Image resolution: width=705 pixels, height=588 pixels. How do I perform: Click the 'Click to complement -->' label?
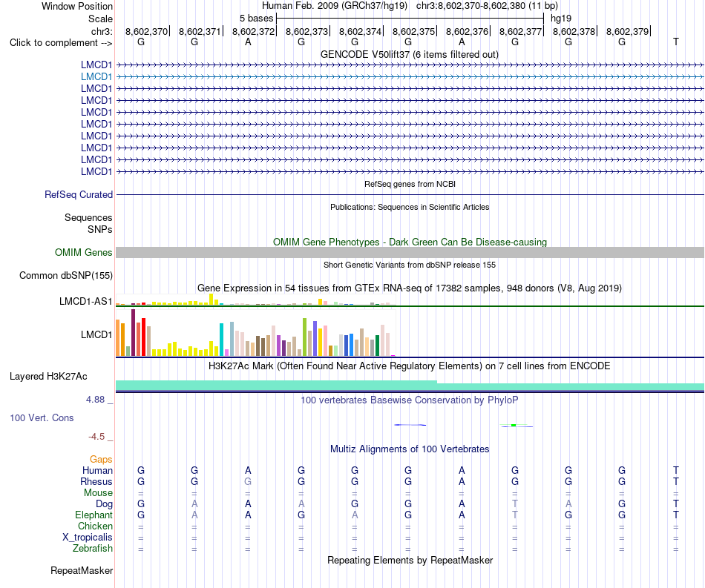61,43
